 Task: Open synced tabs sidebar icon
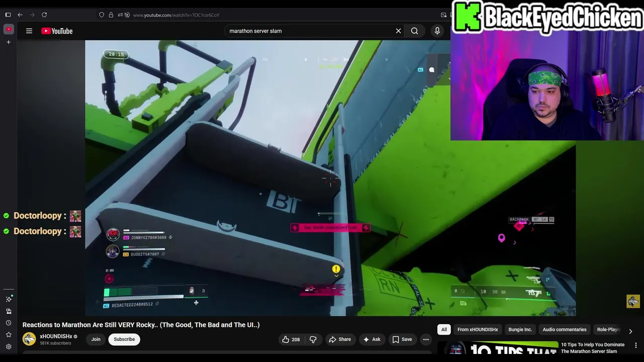click(x=9, y=311)
